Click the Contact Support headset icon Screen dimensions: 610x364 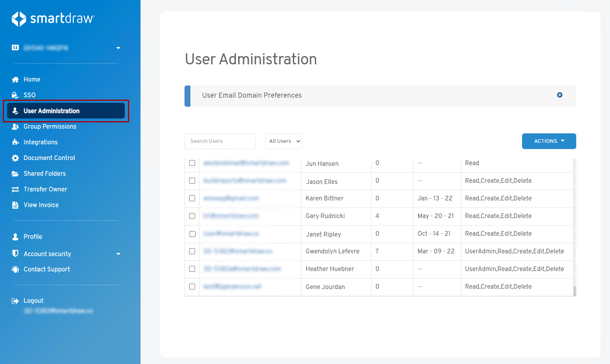(15, 269)
